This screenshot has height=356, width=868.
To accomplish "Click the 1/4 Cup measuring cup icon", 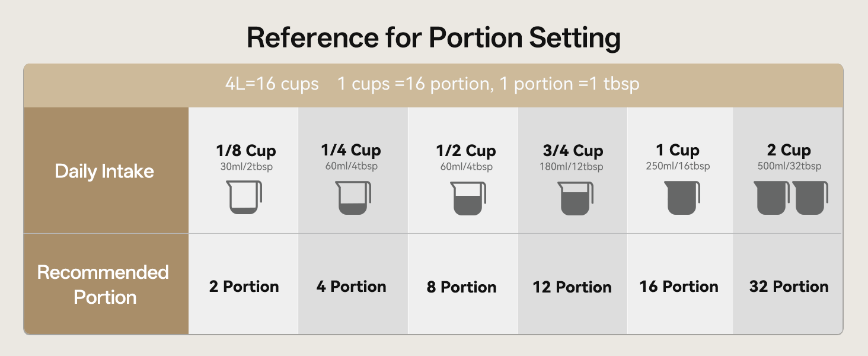I will [x=353, y=198].
